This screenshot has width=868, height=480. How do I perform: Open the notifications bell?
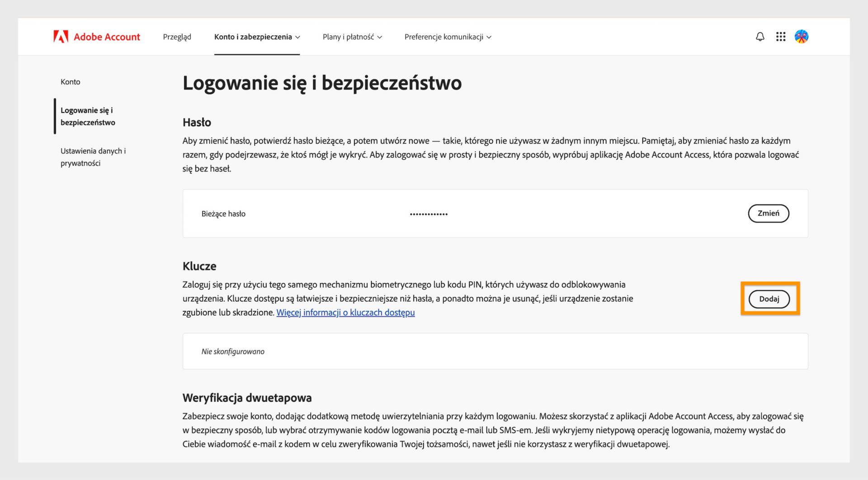click(760, 37)
